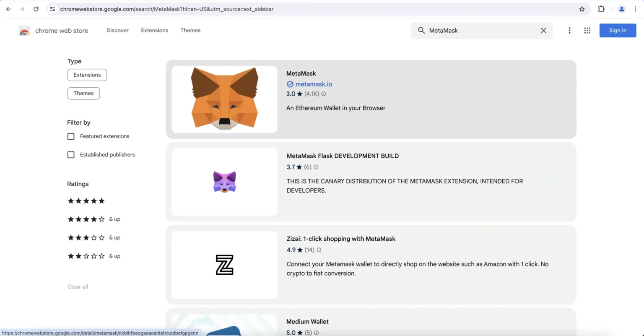Open MetaMask Flask DEVELOPMENT BUILD result
This screenshot has height=336, width=644.
point(343,156)
